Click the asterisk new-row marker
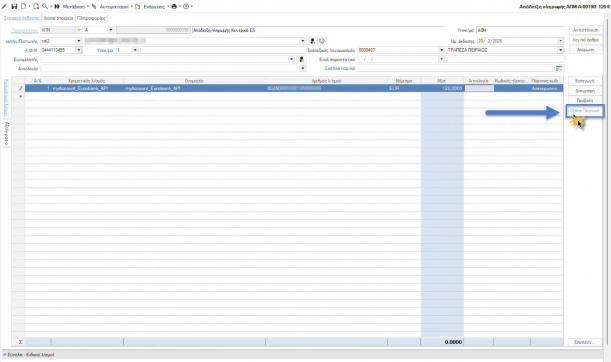Viewport: 611px width, 362px height. 20,96
